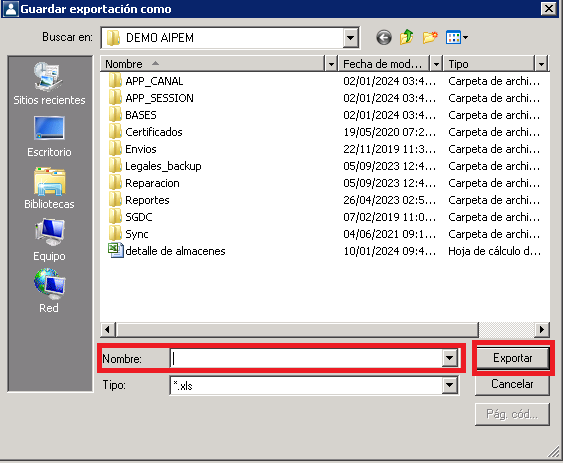The height and width of the screenshot is (463, 563).
Task: Open the Nombre column filter arrow
Action: [331, 64]
